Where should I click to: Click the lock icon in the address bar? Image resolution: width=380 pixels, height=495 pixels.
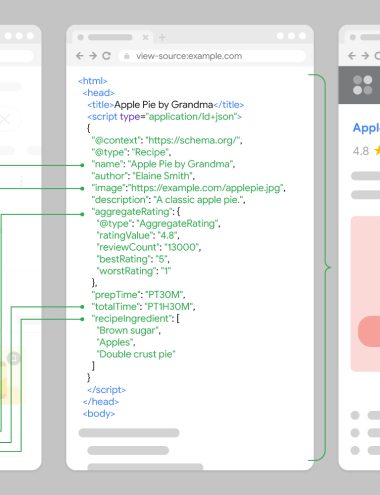point(127,56)
